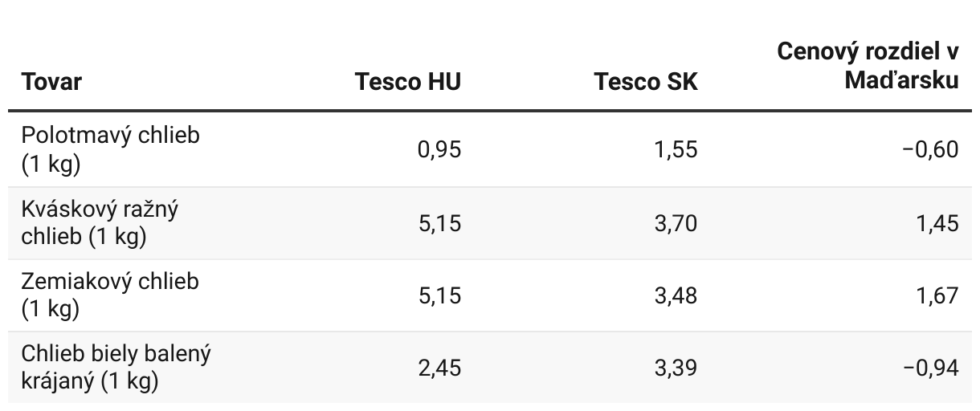Select the Cenový rozdiel v Maďarsku header
This screenshot has height=411, width=980.
[868, 67]
